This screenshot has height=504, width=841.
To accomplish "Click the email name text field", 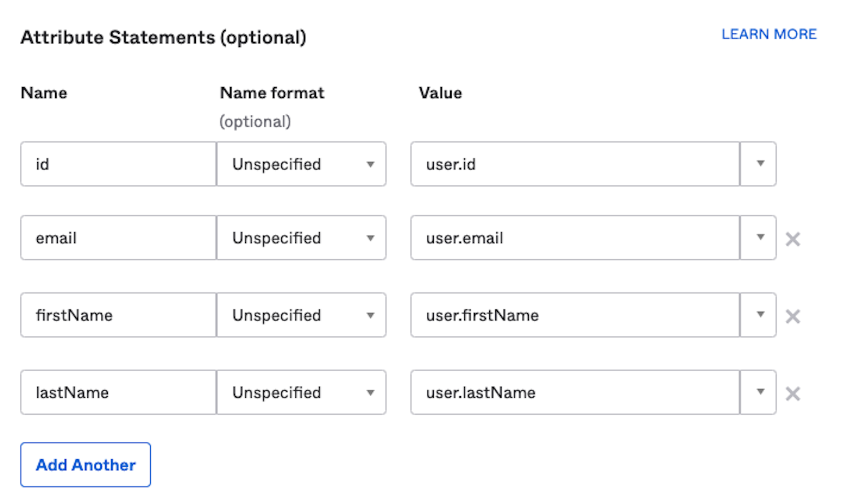I will (x=118, y=237).
